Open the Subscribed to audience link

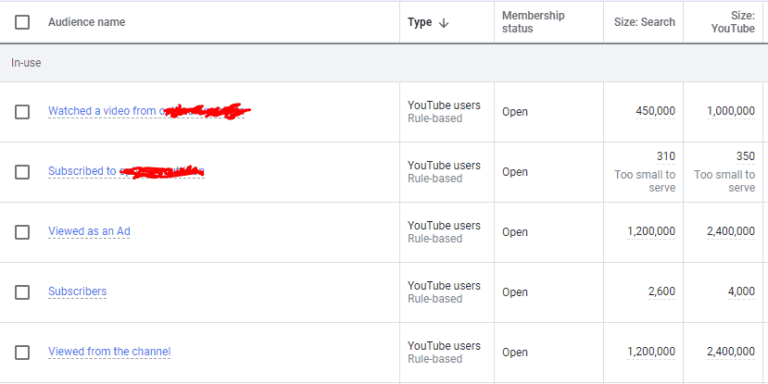click(126, 171)
